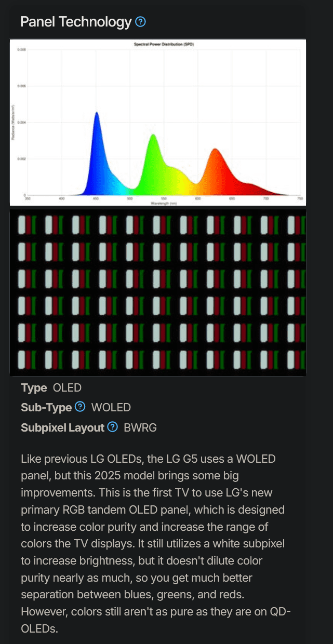The width and height of the screenshot is (333, 644).
Task: Click the Wavelength (nm) axis label
Action: coord(164,203)
